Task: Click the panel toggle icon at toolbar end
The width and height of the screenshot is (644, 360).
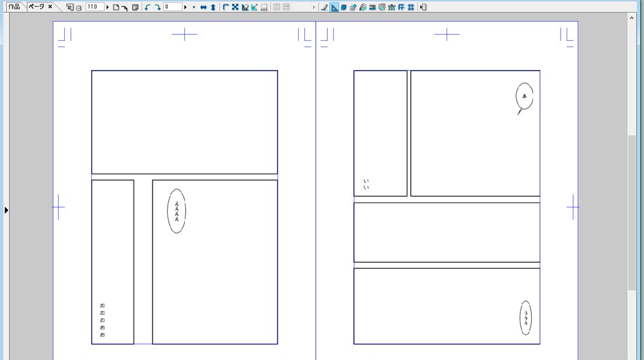Action: (424, 7)
